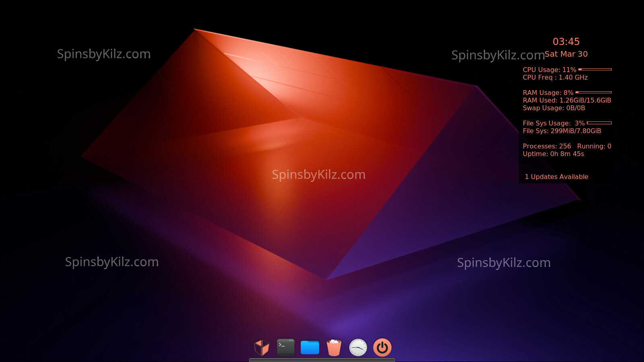Viewport: 644px width, 362px height.
Task: Click the CPU Usage progress bar
Action: [595, 70]
